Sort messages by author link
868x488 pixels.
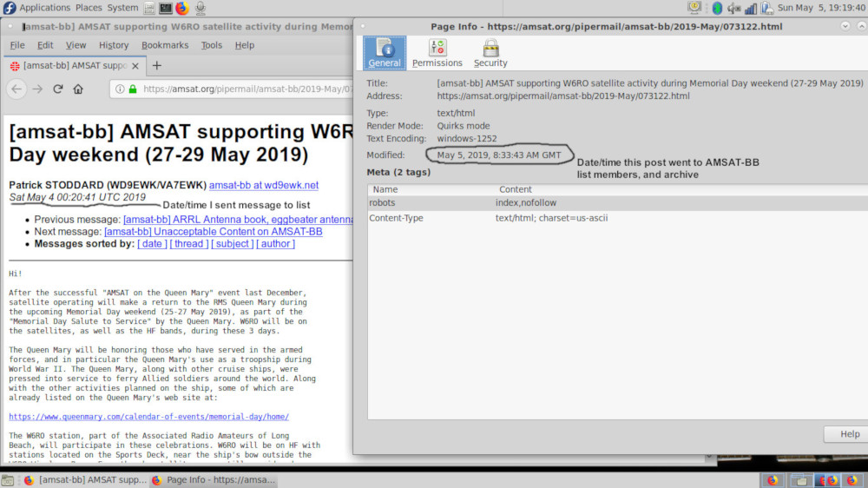tap(275, 244)
